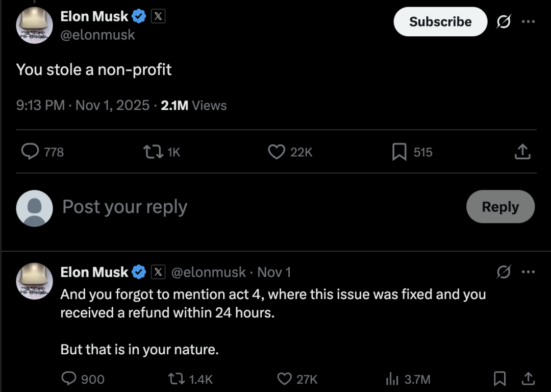Open the @elonmusk handle under the name
The image size is (551, 392).
98,35
